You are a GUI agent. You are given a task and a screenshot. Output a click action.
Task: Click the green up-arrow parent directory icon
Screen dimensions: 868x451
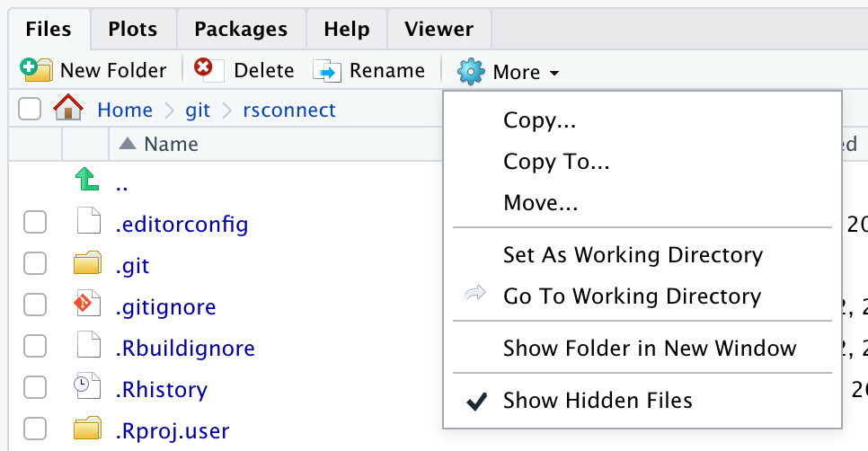point(87,181)
